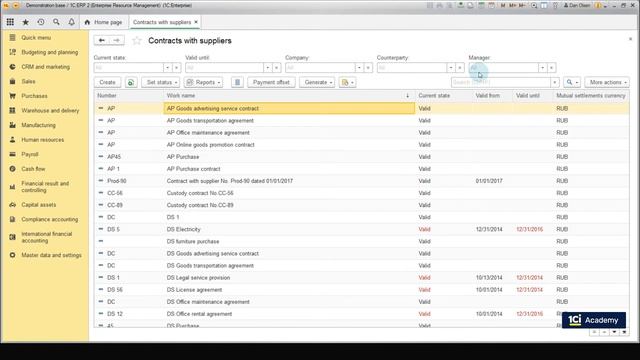
Task: Click the Home page house icon
Action: click(x=87, y=22)
